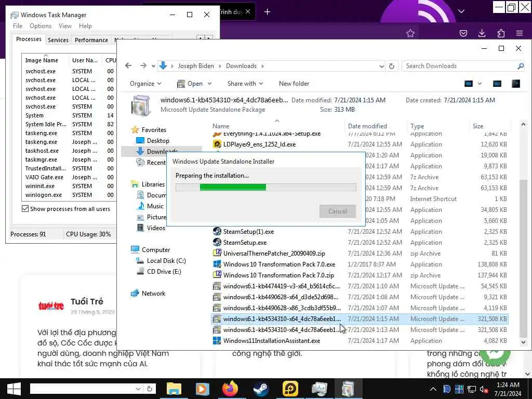Viewport: 532px width, 399px height.
Task: Expand the Open button dropdown arrow
Action: pyautogui.click(x=209, y=84)
